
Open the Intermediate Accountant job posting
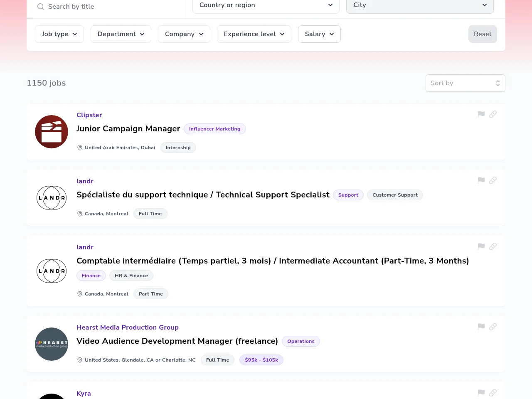click(273, 261)
